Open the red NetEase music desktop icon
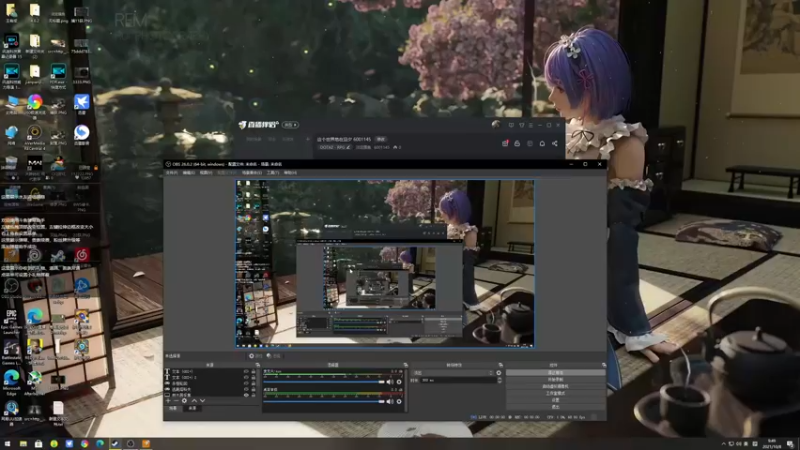This screenshot has width=800, height=450. [x=82, y=254]
